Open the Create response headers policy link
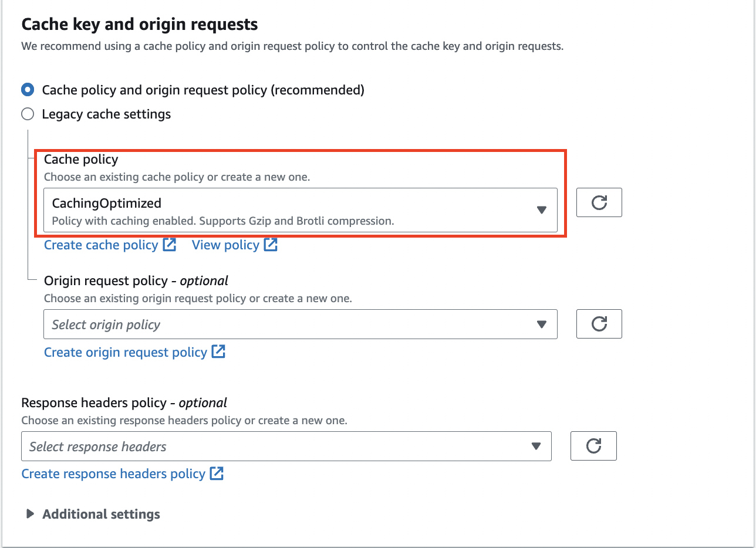Viewport: 756px width, 548px height. (113, 473)
